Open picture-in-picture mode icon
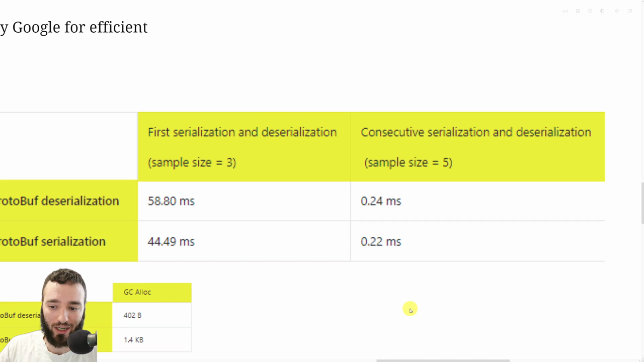Screen dimensions: 644x362 [x=578, y=11]
